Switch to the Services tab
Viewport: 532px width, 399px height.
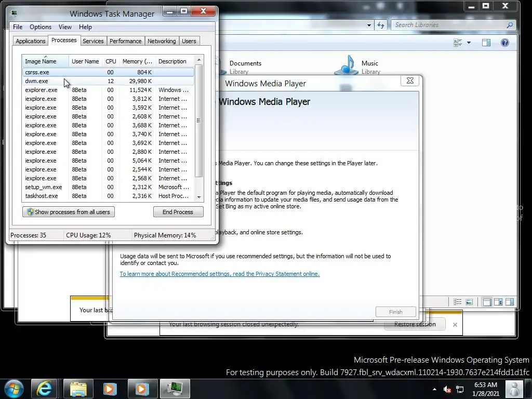coord(93,41)
